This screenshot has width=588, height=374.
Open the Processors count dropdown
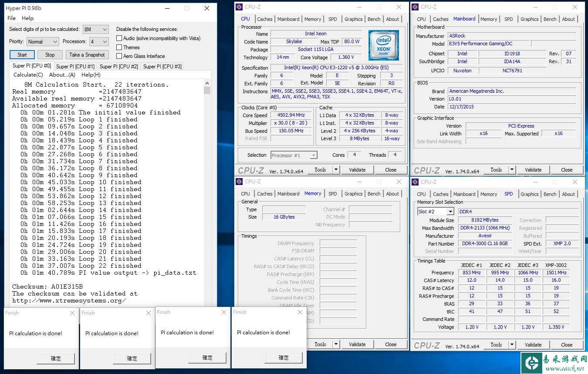99,41
